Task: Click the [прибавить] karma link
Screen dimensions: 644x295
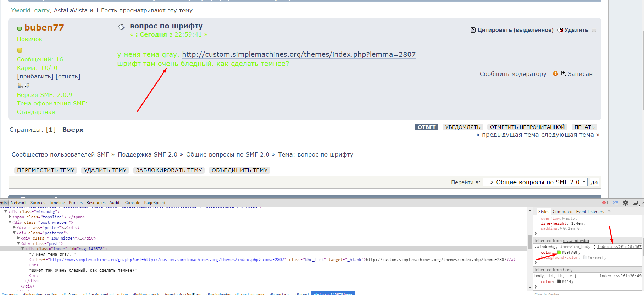Action: tap(35, 76)
